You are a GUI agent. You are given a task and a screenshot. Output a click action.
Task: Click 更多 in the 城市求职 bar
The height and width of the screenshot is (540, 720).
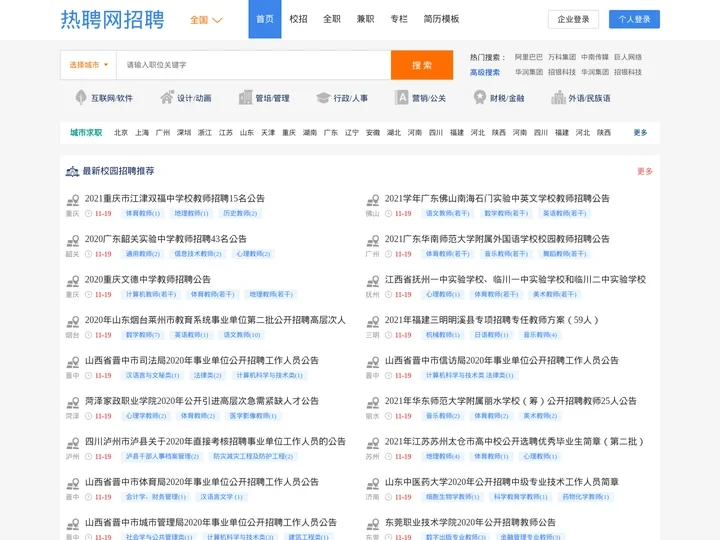(641, 133)
